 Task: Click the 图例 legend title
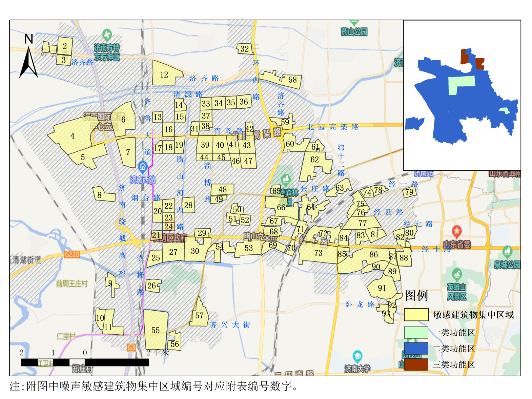[416, 296]
